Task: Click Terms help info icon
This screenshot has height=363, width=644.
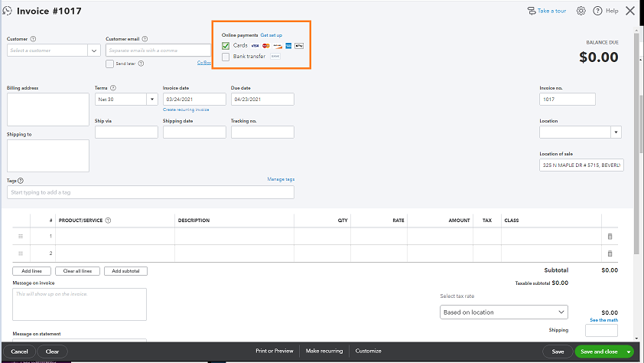Action: (x=113, y=88)
